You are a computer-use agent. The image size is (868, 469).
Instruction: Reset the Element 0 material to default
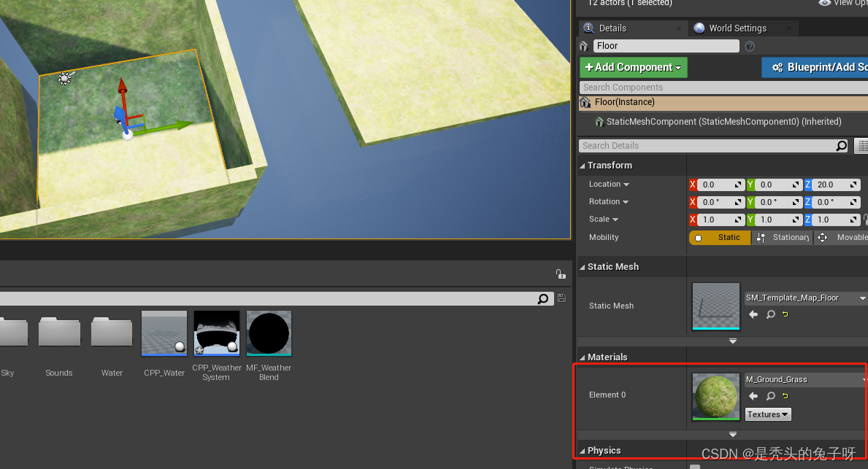pos(784,396)
